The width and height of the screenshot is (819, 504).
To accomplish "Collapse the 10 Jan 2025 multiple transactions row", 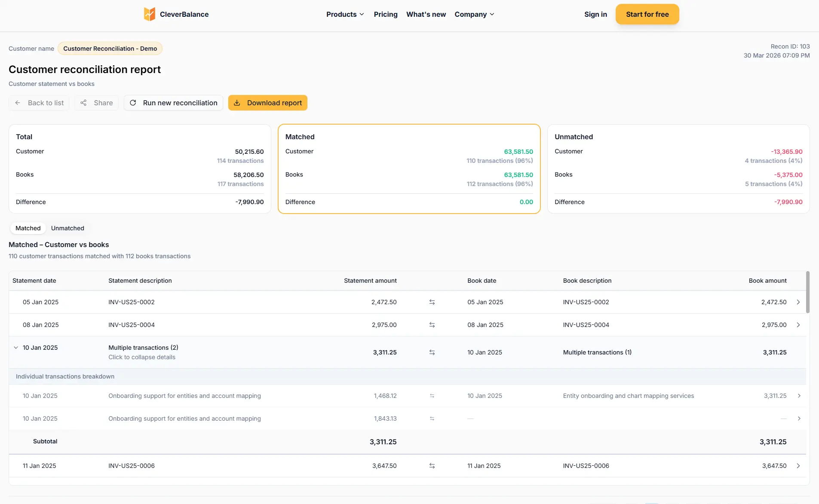I will coord(16,348).
